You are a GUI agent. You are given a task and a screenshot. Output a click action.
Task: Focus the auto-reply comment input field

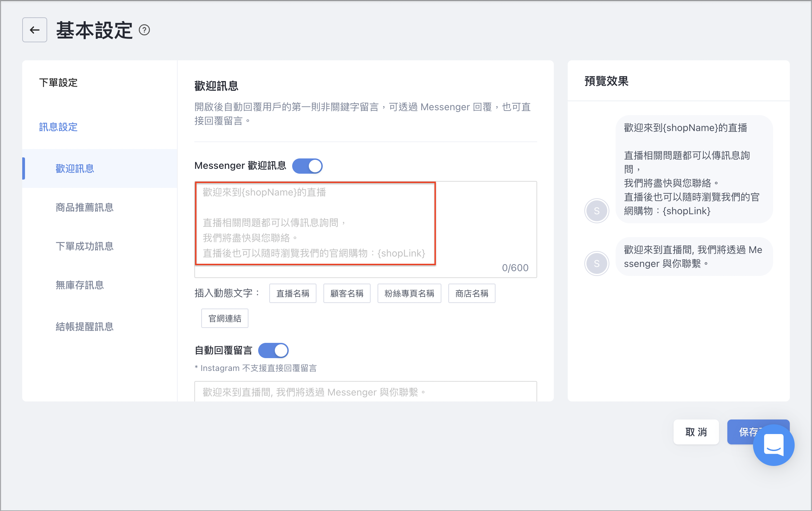coord(366,392)
